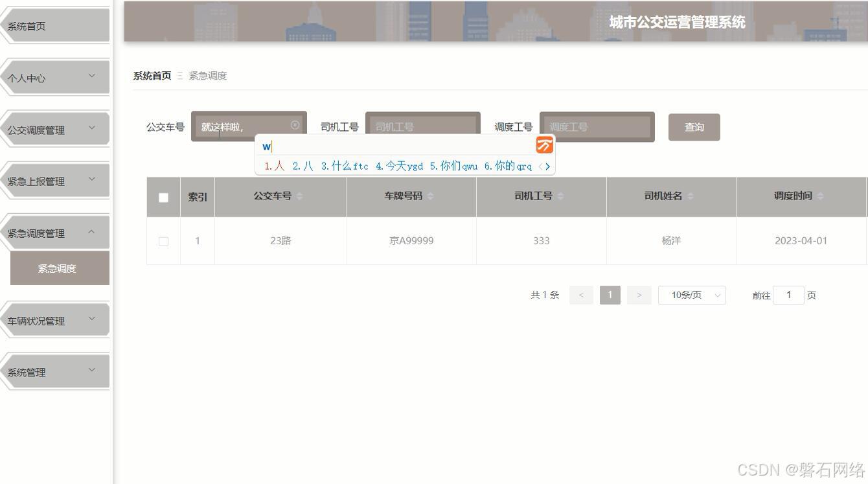Sort by 调度时间 column arrows
Screen dimensions: 868x484
820,196
